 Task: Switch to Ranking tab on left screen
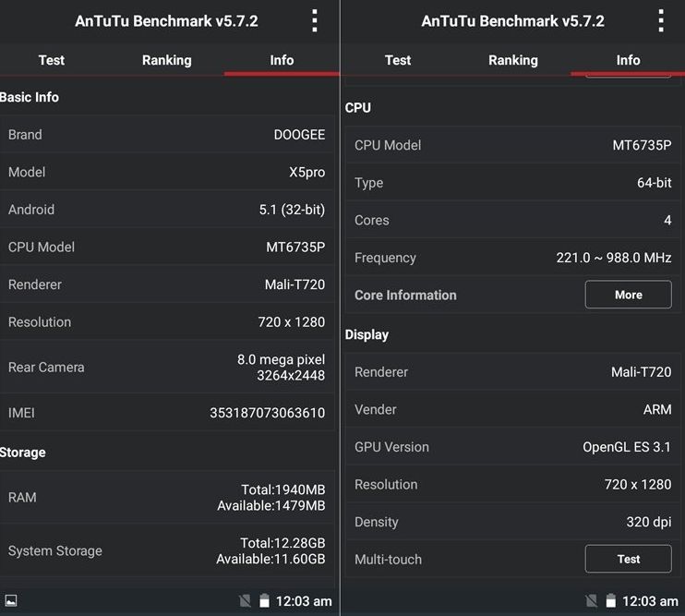(166, 60)
